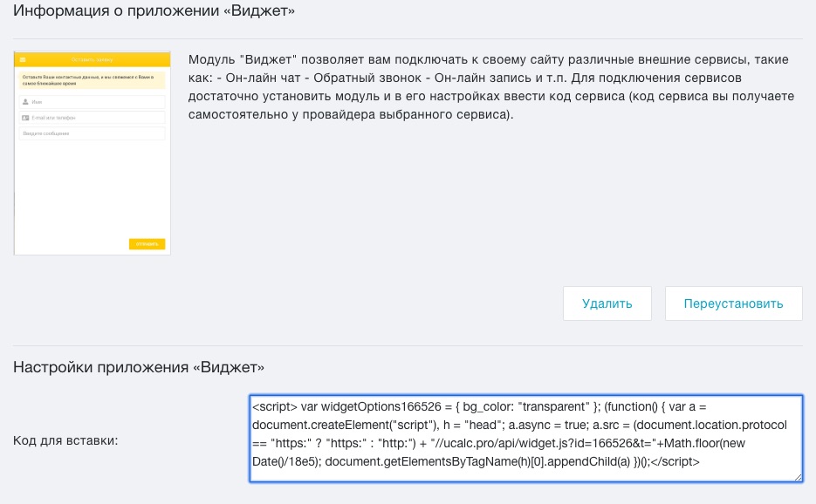Open the Виджет app preview thumbnail
816x504 pixels.
(x=93, y=153)
